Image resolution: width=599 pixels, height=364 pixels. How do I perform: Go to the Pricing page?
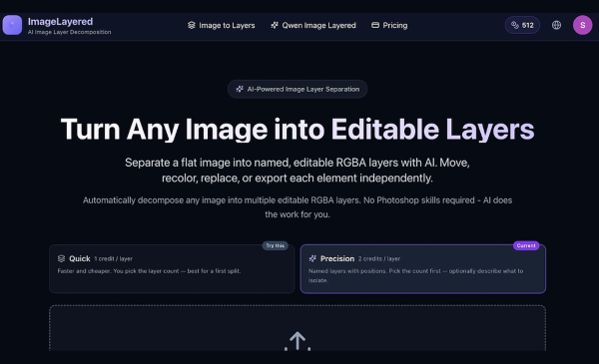click(389, 26)
